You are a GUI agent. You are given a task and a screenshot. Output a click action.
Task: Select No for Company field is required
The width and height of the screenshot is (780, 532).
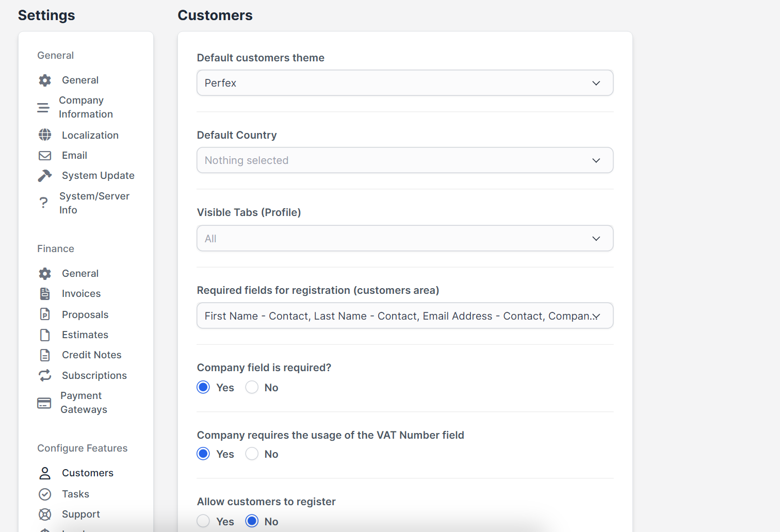252,387
